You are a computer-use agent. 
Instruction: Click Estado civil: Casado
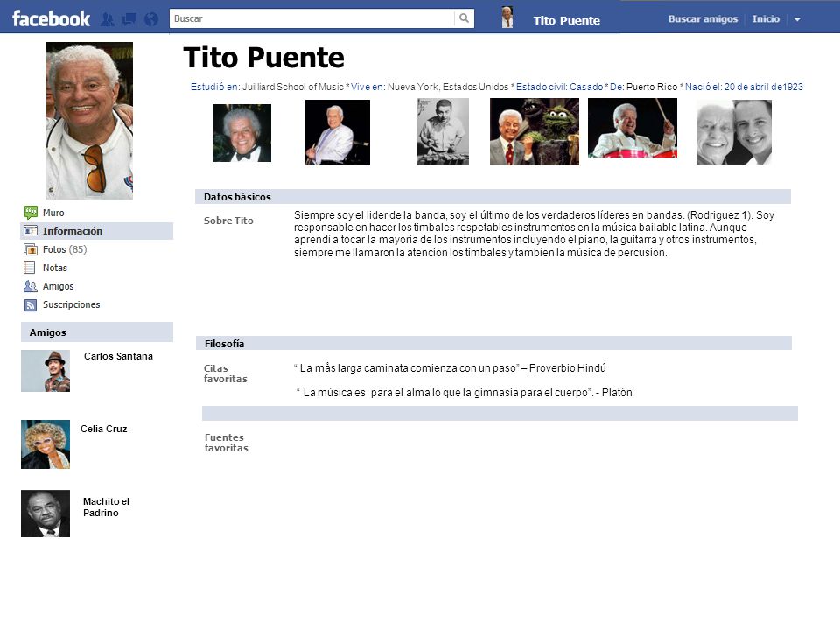(559, 87)
